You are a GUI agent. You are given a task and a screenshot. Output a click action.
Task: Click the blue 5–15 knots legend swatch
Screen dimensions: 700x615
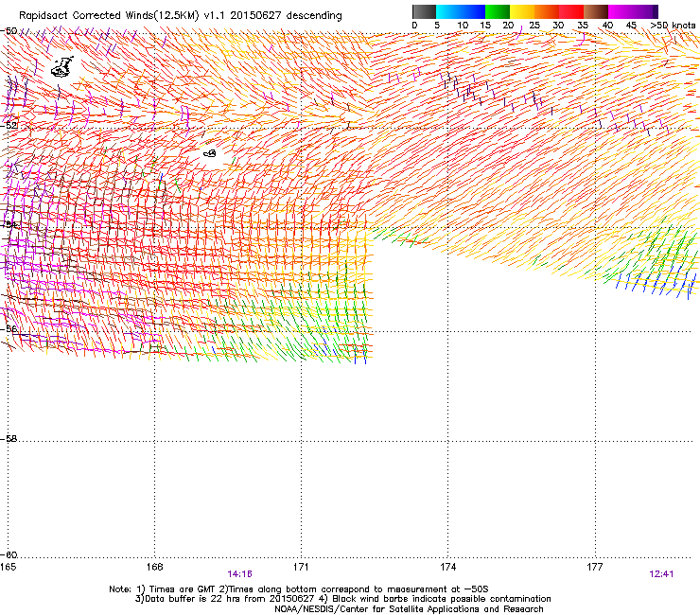point(461,11)
